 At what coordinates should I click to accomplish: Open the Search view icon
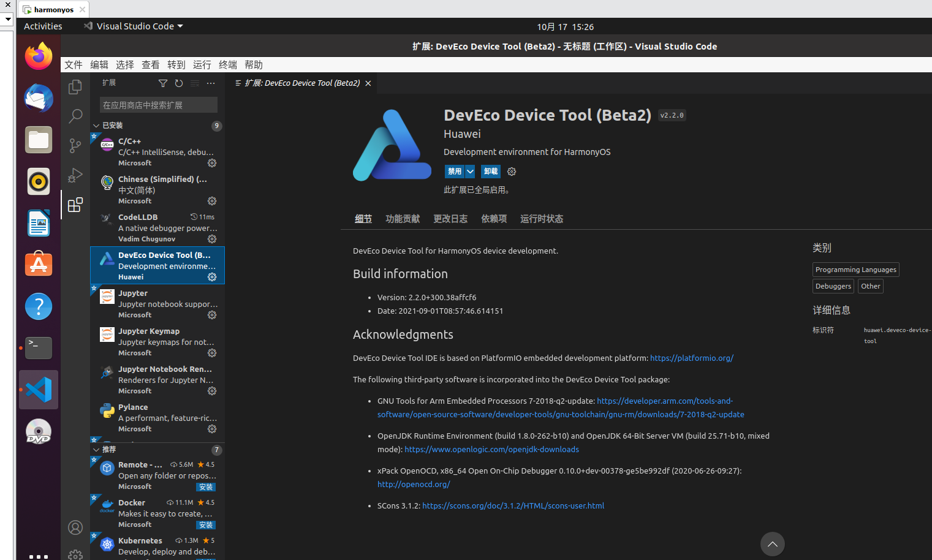(x=75, y=116)
